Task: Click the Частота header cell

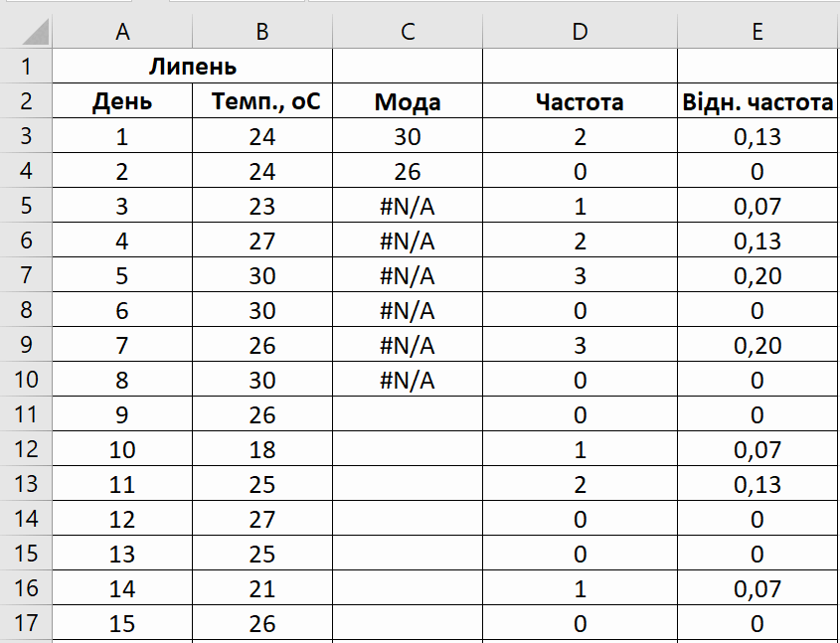Action: tap(580, 101)
